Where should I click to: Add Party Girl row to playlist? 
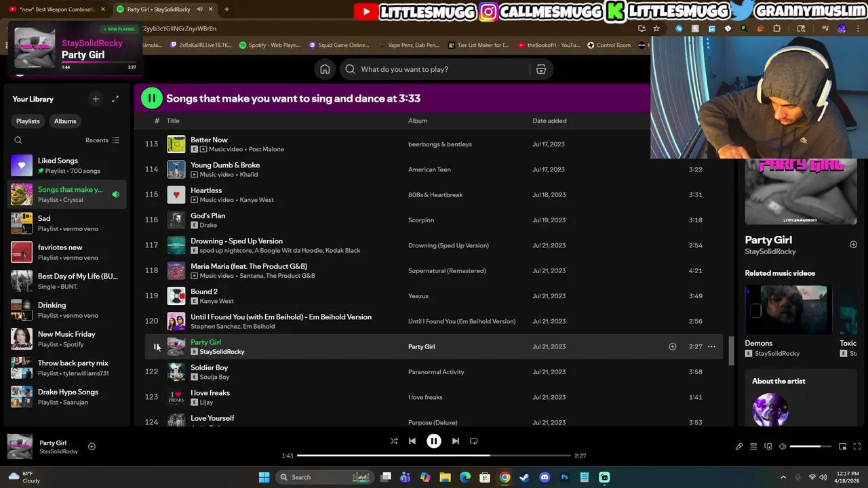click(673, 346)
